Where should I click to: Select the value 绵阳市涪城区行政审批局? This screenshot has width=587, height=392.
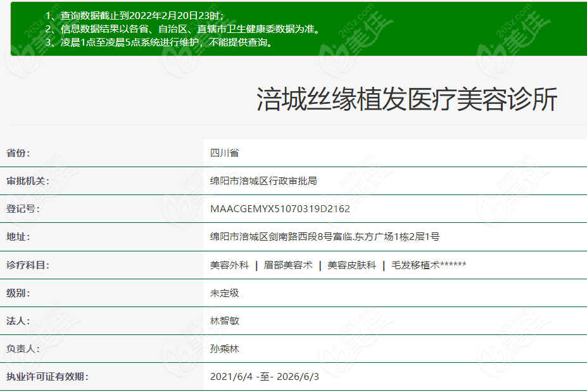coord(263,180)
